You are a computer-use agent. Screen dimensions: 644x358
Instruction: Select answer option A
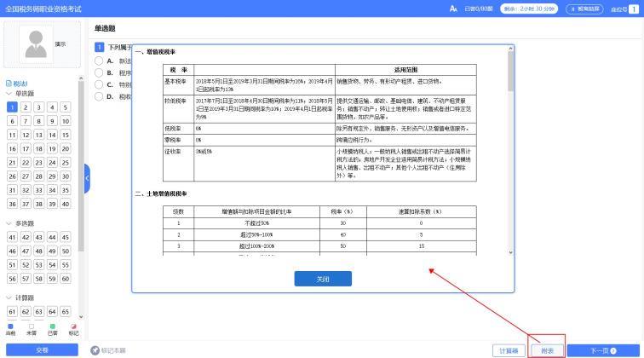[x=99, y=61]
